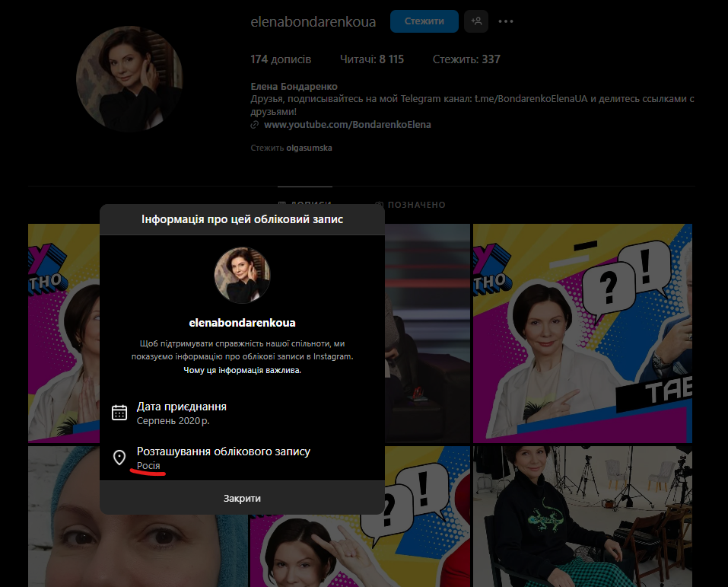Image resolution: width=728 pixels, height=587 pixels.
Task: Click elenabondarenkoua username in dialog
Action: click(242, 323)
